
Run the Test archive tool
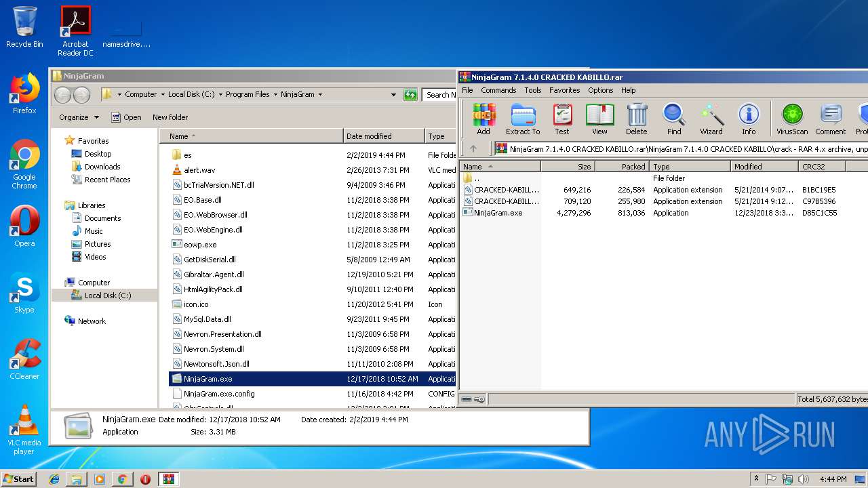pos(562,119)
